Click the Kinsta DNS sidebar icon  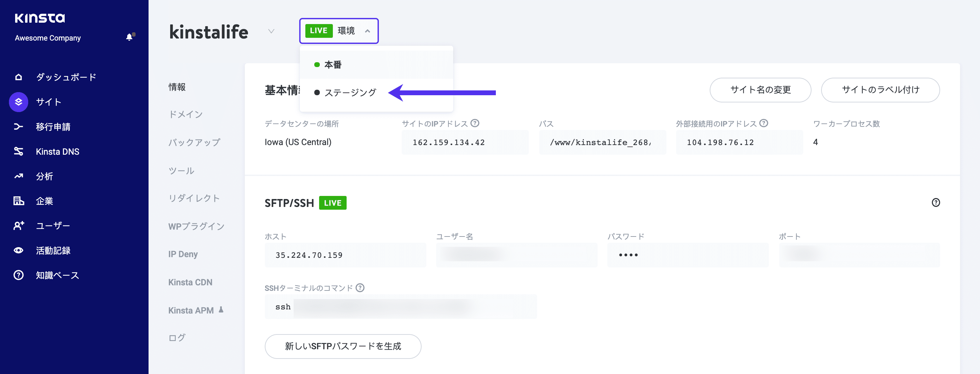[x=18, y=151]
